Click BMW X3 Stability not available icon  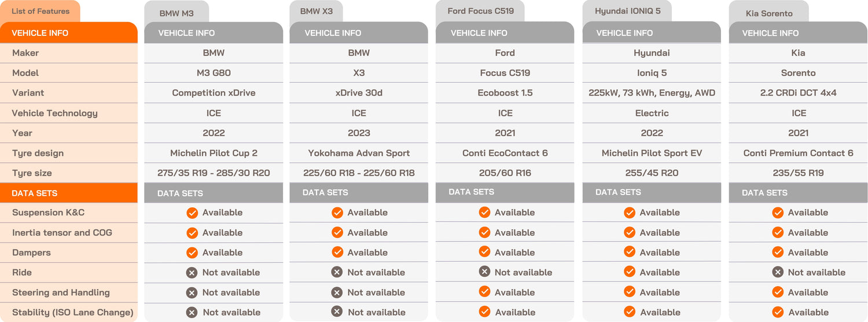337,312
